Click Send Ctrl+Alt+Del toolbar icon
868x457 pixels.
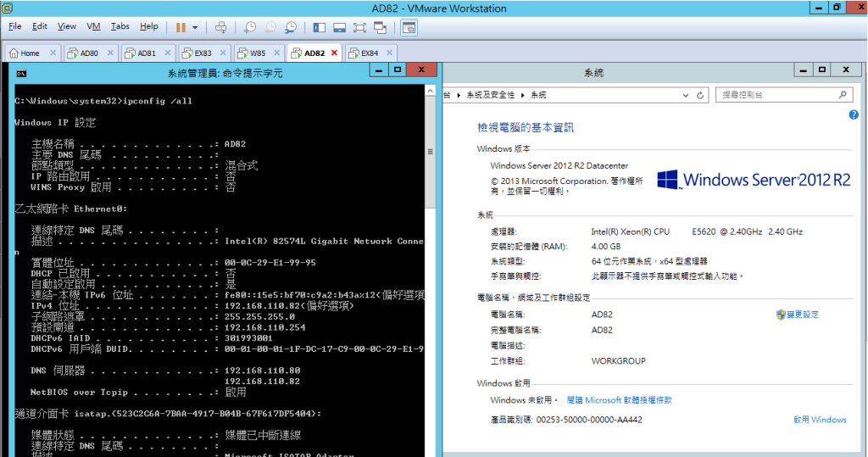220,27
